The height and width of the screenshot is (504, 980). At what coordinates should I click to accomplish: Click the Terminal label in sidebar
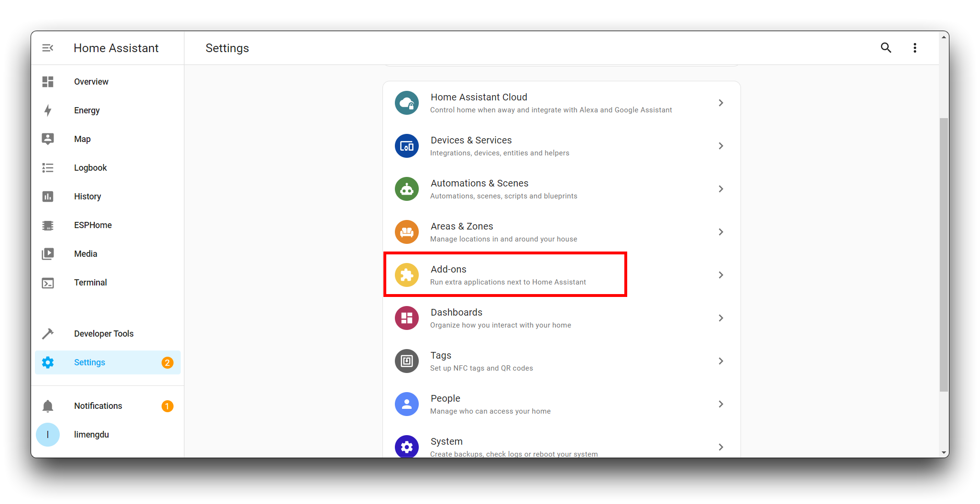coord(90,283)
